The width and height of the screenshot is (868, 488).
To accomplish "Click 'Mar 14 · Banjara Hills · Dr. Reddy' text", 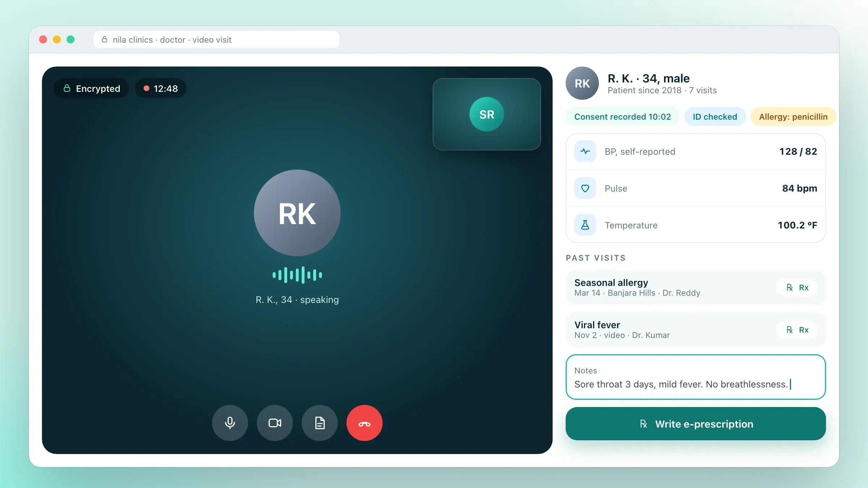I will tap(637, 293).
